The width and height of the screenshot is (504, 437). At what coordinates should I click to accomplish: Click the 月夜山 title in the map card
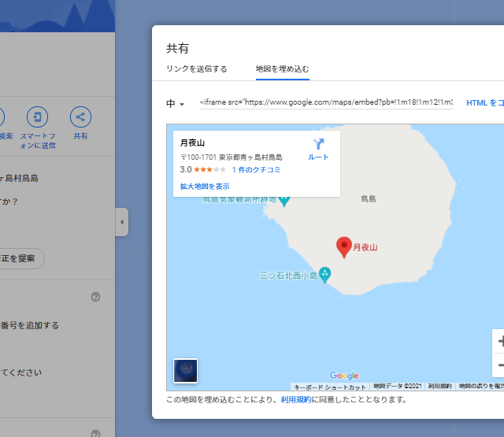[x=192, y=143]
